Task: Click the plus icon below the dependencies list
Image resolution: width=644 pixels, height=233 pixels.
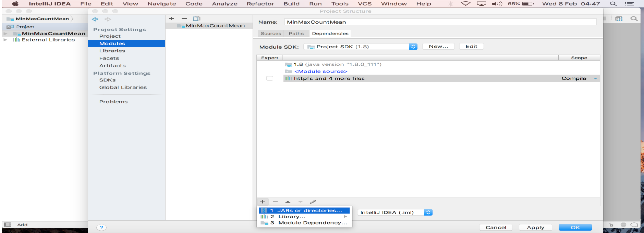Action: 263,202
